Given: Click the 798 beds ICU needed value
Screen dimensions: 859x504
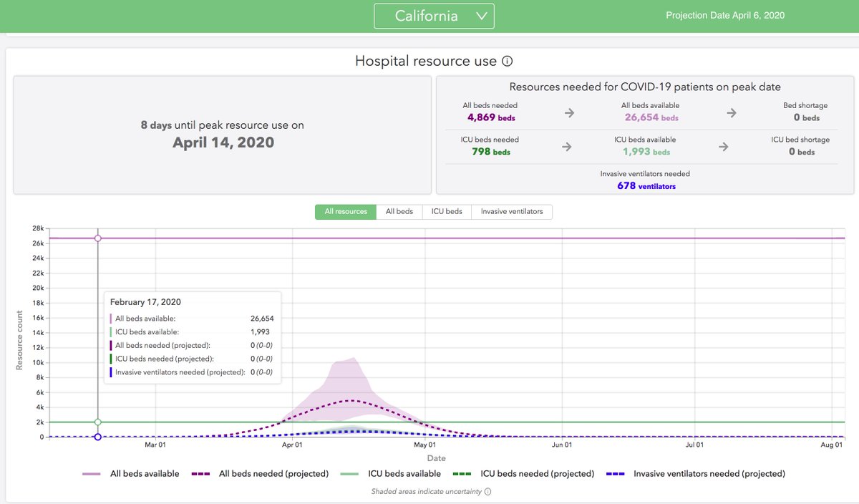Looking at the screenshot, I should [491, 152].
